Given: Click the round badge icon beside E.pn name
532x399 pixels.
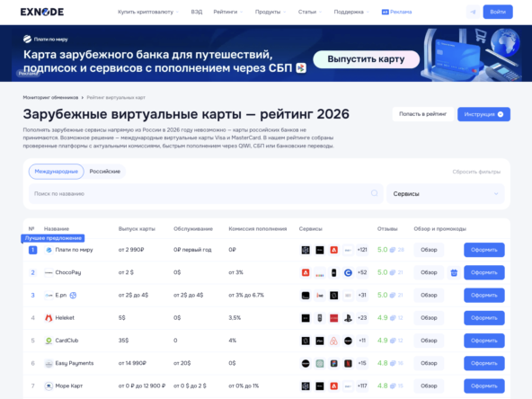Looking at the screenshot, I should pyautogui.click(x=73, y=295).
